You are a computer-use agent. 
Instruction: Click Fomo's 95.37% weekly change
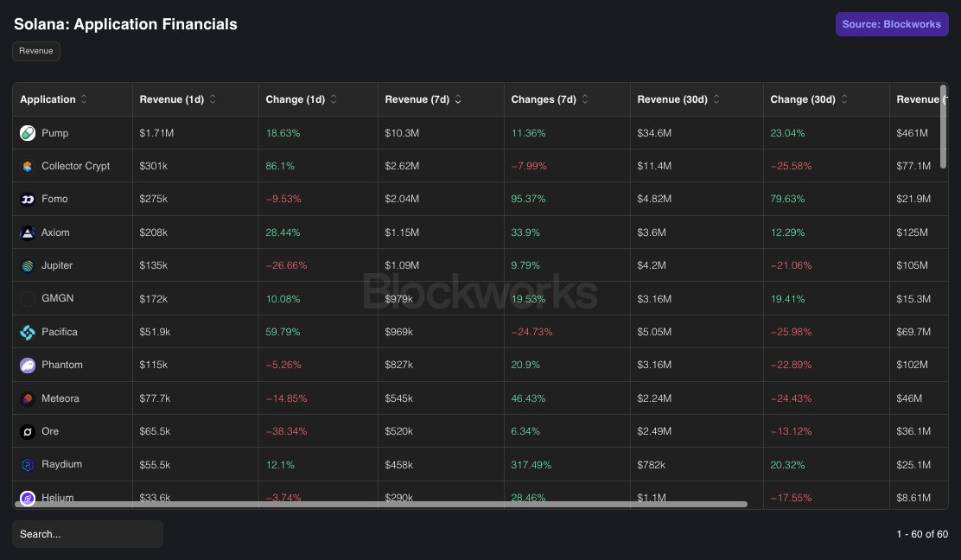coord(528,199)
